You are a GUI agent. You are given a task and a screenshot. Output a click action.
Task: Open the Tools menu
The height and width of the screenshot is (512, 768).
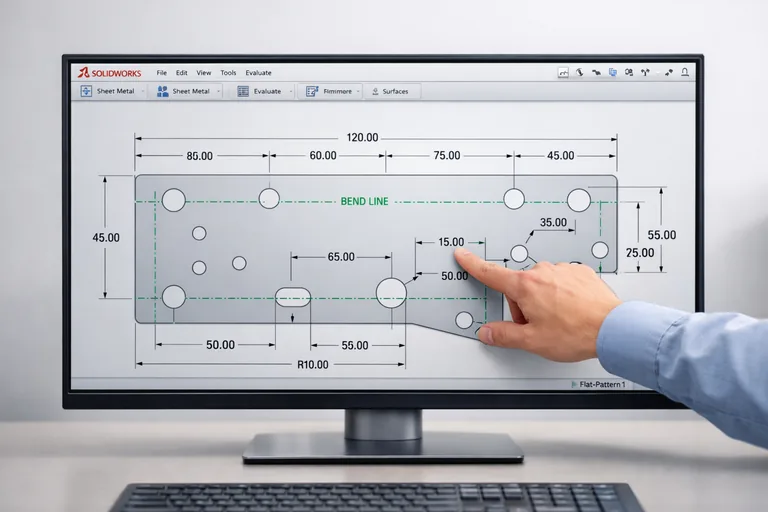[x=228, y=73]
